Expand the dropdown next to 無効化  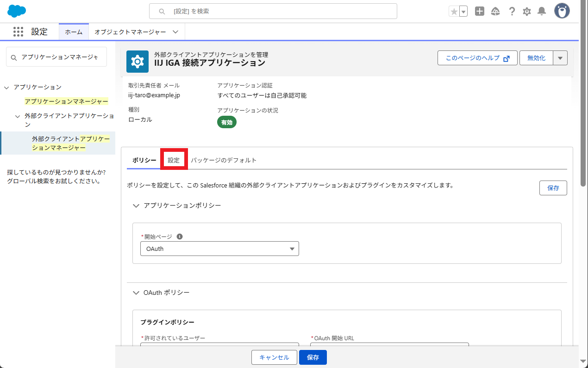(560, 58)
